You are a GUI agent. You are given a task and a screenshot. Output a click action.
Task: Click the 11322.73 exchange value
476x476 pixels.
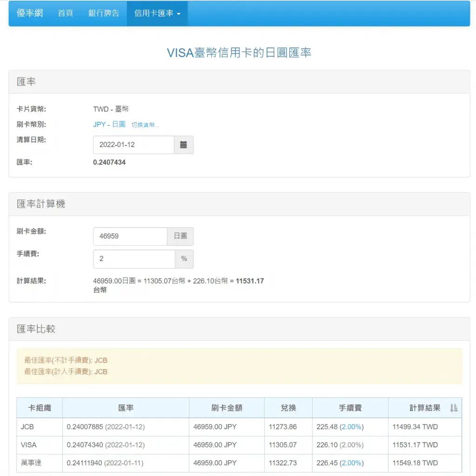click(x=283, y=463)
